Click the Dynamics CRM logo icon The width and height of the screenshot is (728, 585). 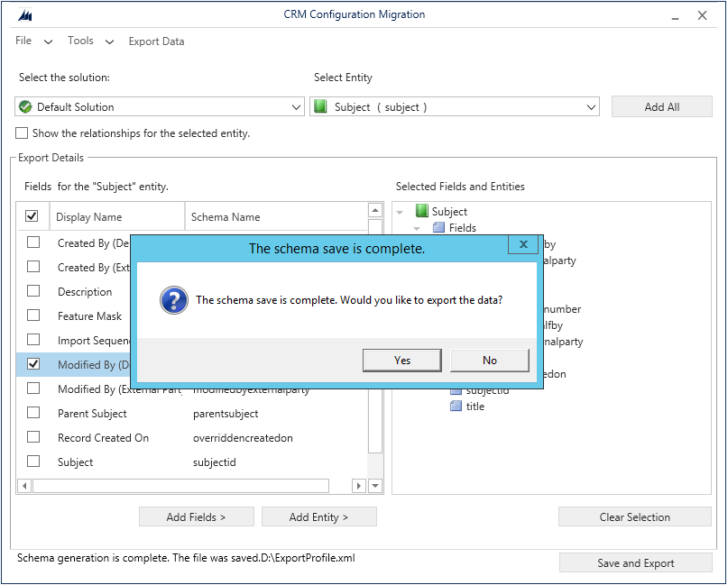[25, 15]
